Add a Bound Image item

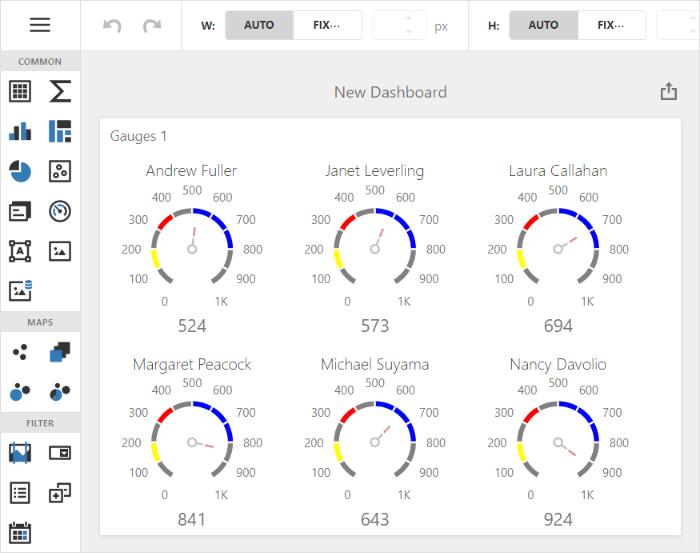[x=21, y=291]
